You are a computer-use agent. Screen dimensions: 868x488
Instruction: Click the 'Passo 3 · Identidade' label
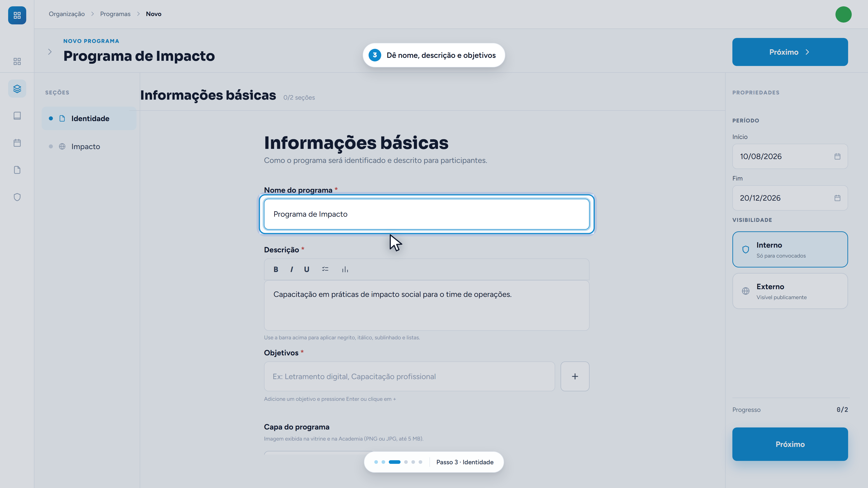click(465, 462)
